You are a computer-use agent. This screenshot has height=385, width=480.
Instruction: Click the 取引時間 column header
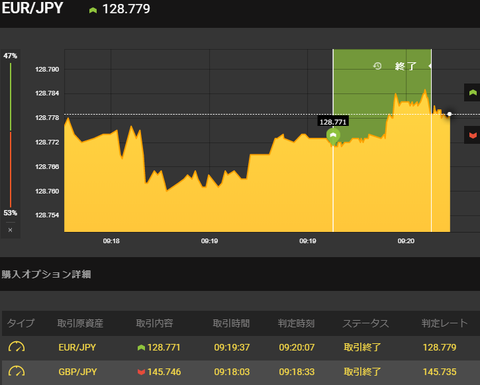(231, 323)
